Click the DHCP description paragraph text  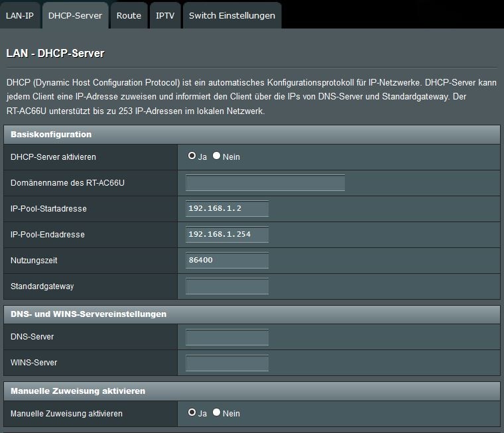[x=252, y=97]
